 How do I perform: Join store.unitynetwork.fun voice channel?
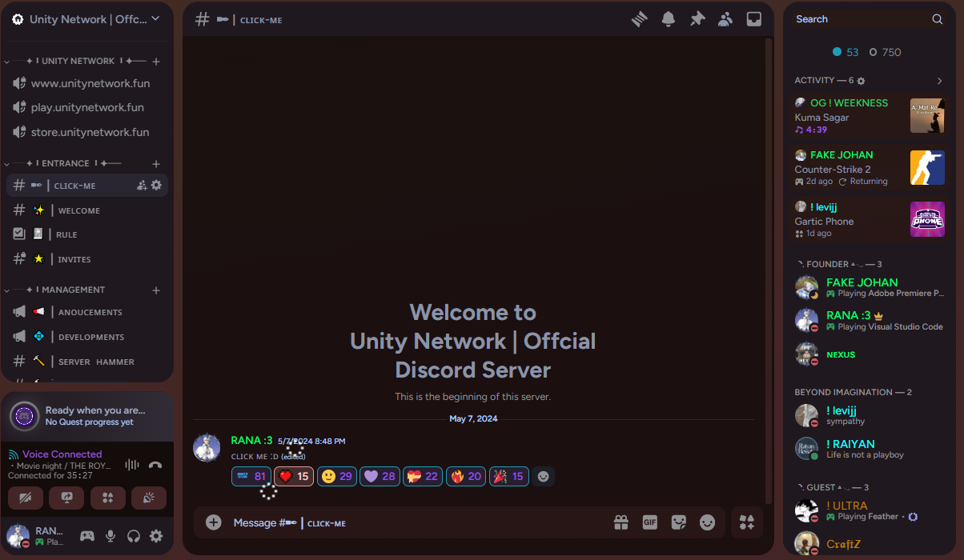(87, 132)
